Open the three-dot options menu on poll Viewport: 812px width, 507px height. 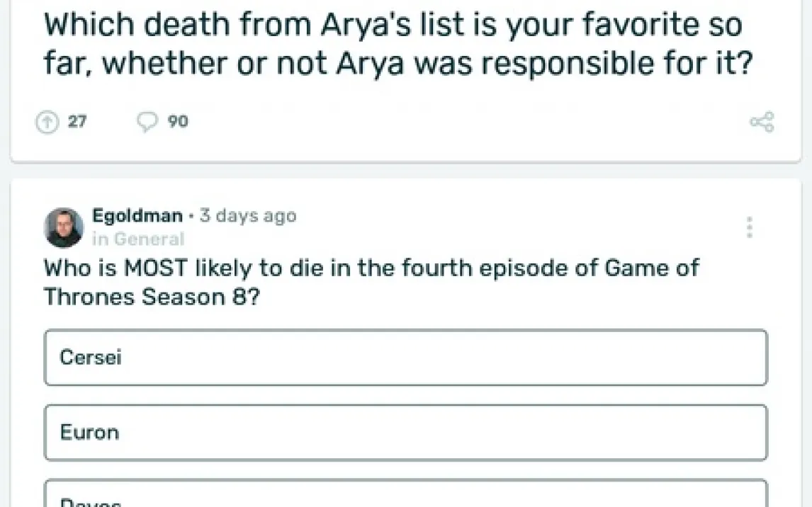749,227
